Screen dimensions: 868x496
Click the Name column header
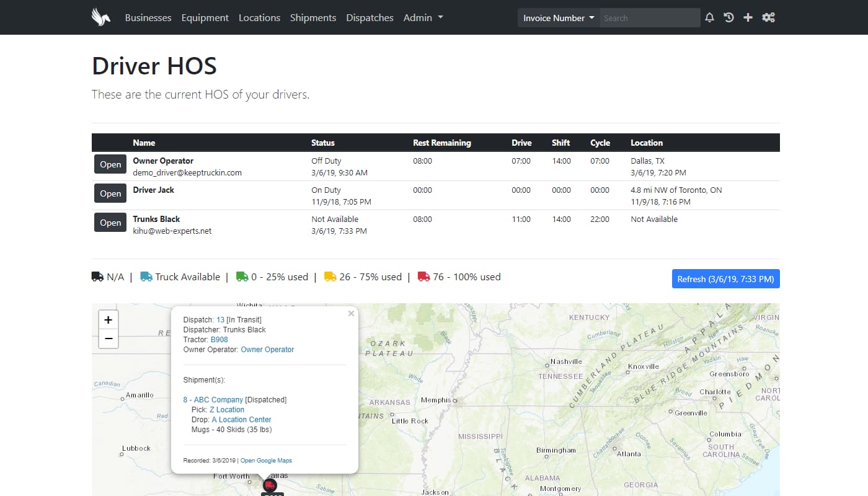[x=144, y=143]
